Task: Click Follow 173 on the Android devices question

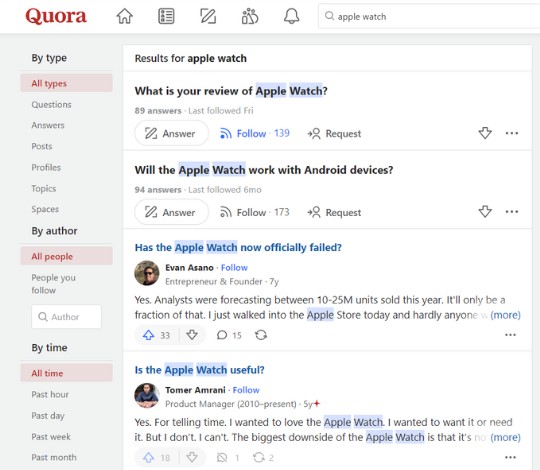Action: (255, 212)
